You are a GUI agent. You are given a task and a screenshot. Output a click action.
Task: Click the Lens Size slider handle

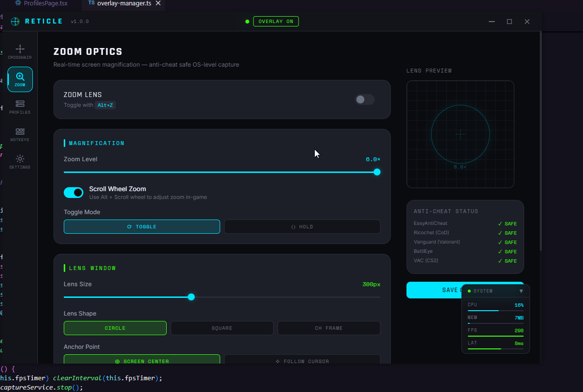tap(191, 297)
